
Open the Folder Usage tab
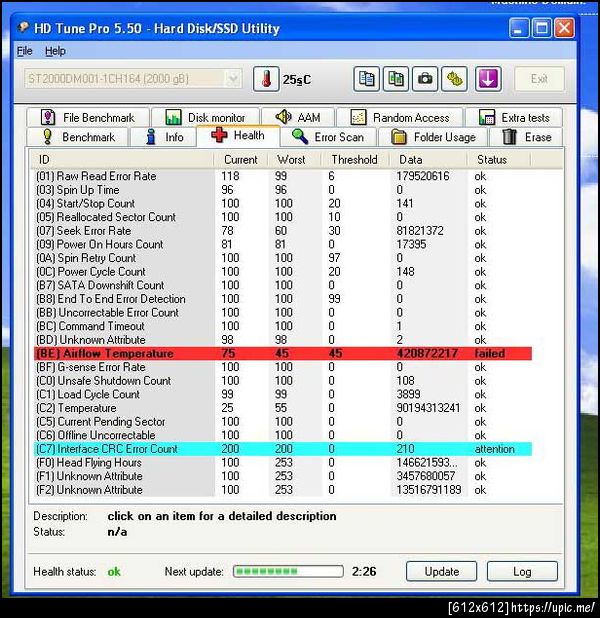(x=433, y=137)
